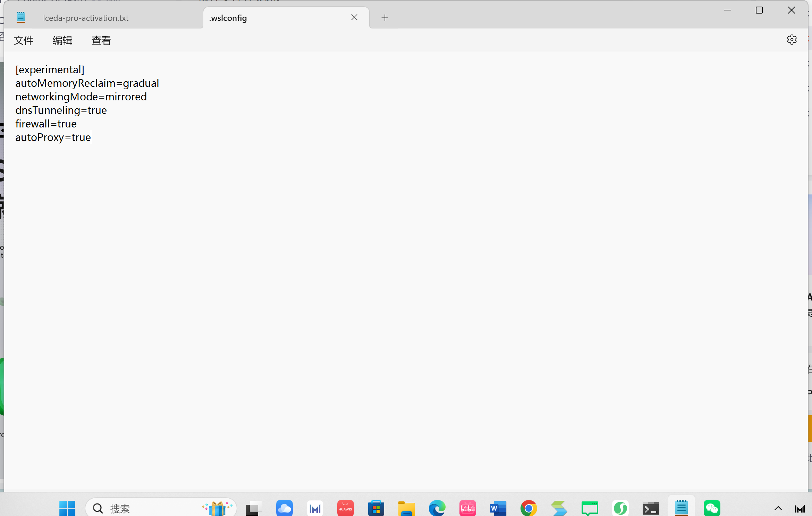Expand hidden system tray icons
Screen dimensions: 812x516
tap(777, 508)
